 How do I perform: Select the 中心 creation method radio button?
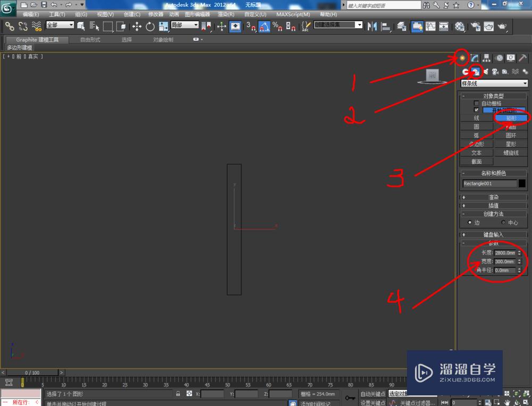503,222
